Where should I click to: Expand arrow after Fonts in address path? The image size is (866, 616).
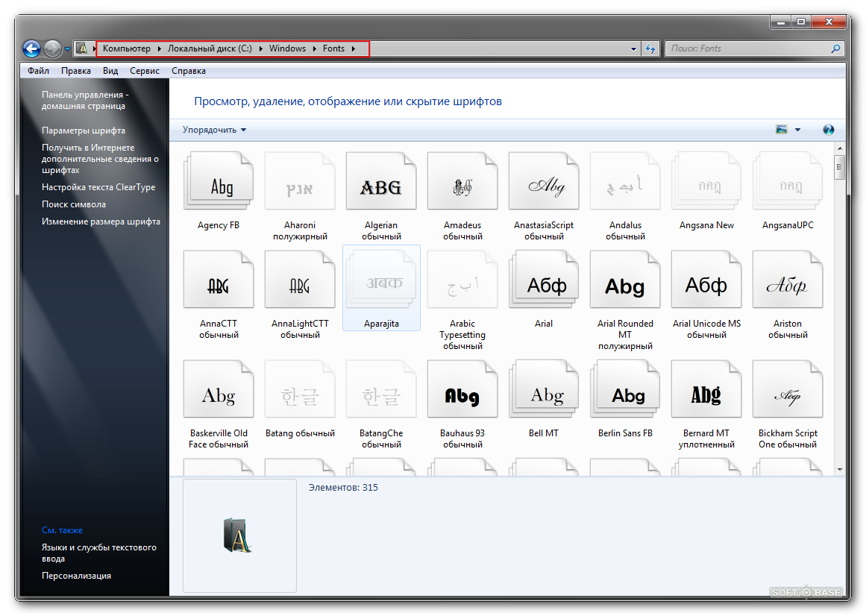coord(354,48)
